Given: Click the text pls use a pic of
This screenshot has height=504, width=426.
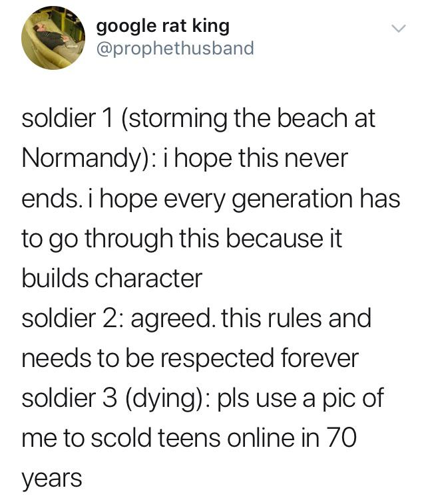Looking at the screenshot, I should tap(300, 398).
